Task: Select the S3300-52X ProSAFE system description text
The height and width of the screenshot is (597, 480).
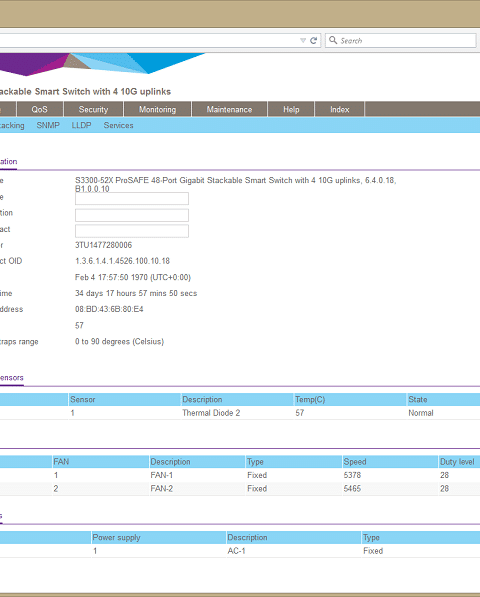Action: click(236, 185)
